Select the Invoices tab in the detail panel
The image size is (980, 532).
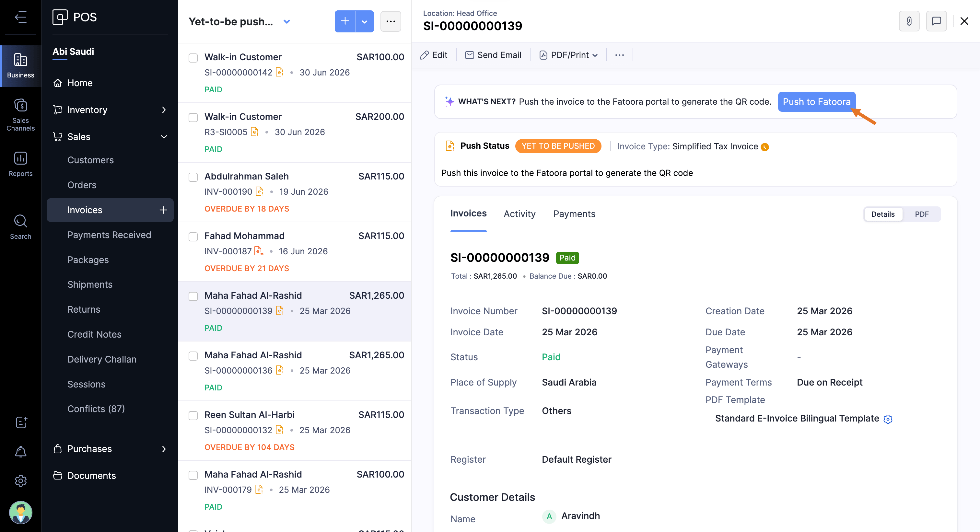click(468, 213)
